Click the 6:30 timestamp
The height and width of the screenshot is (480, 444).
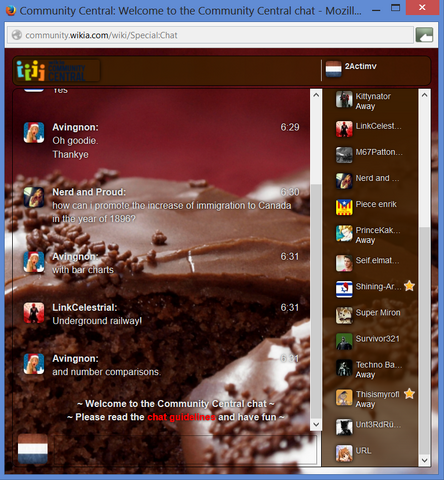[290, 192]
